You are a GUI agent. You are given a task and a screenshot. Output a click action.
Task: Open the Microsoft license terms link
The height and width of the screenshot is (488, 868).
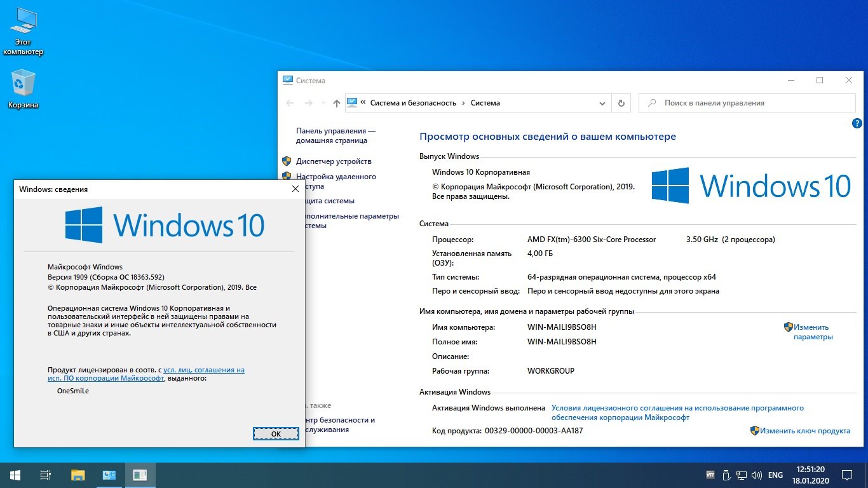coord(677,413)
